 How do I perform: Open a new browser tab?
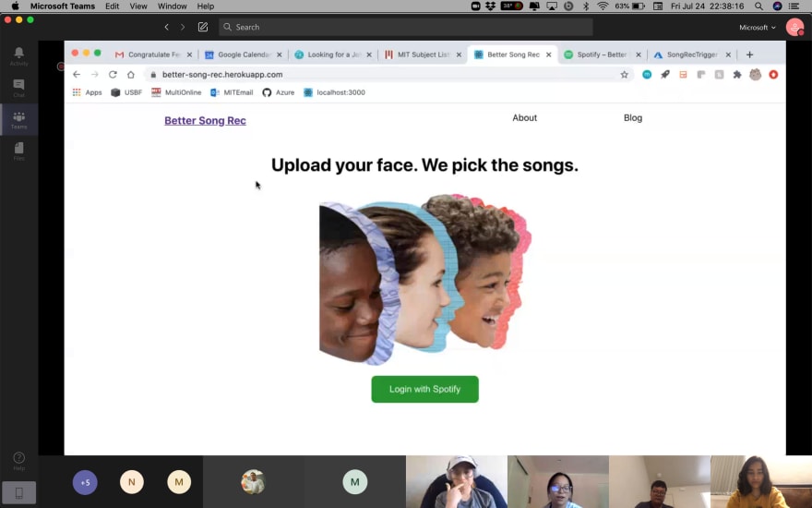(x=749, y=54)
